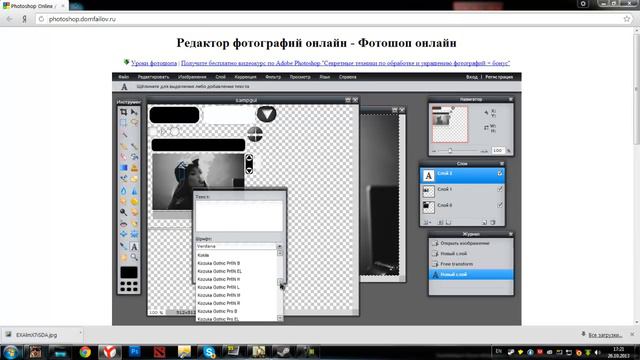Open Chrome from the taskbar
The image size is (640, 360).
tap(85, 352)
